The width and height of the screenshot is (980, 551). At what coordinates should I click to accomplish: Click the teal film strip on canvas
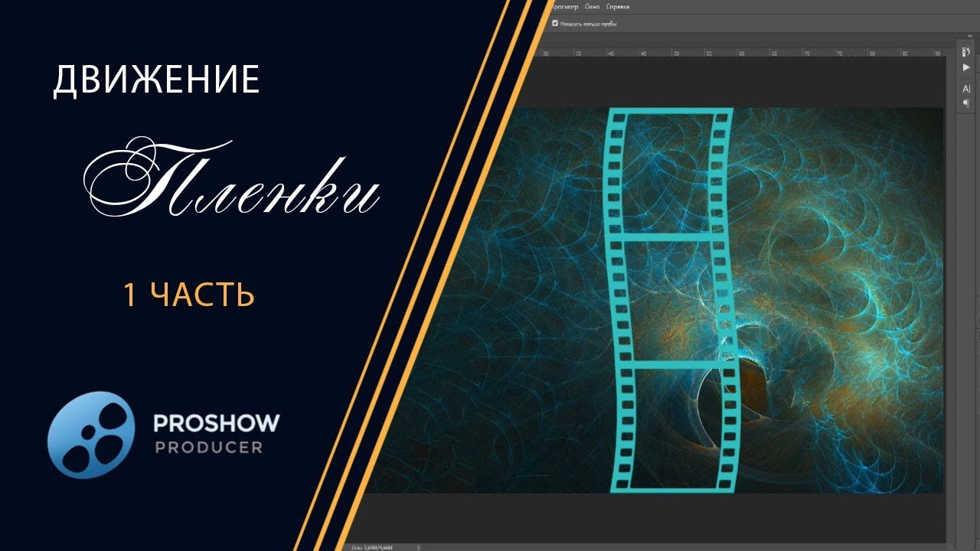(x=671, y=300)
